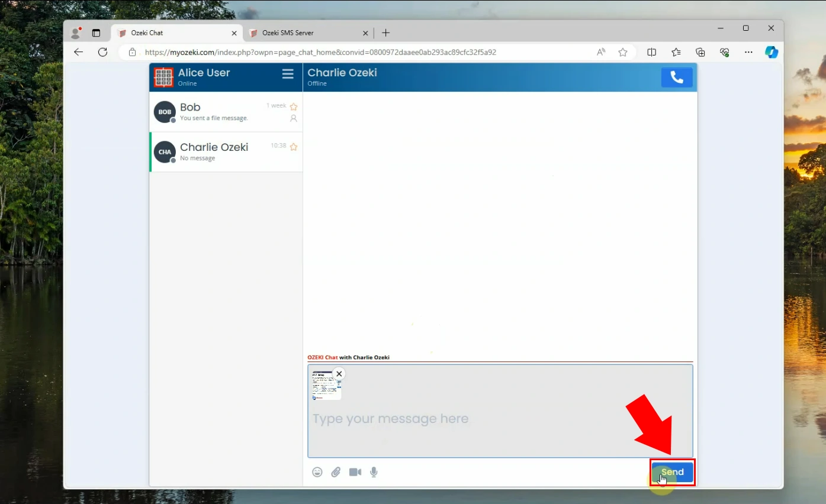Viewport: 826px width, 504px height.
Task: Star the Bob conversation
Action: tap(293, 107)
